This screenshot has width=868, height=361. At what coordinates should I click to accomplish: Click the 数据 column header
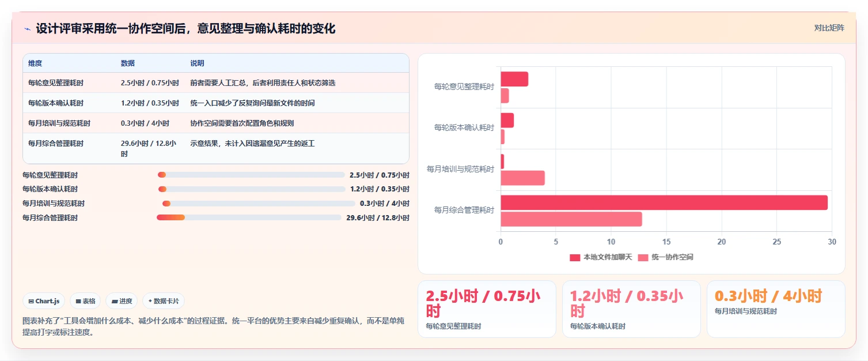click(x=128, y=63)
